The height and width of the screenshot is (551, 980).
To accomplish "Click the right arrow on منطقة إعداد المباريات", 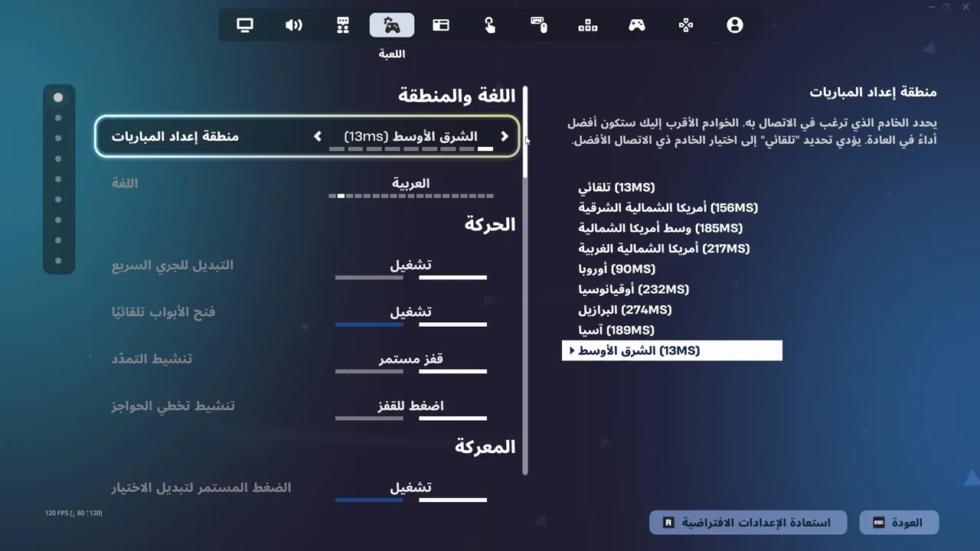I will coord(505,136).
